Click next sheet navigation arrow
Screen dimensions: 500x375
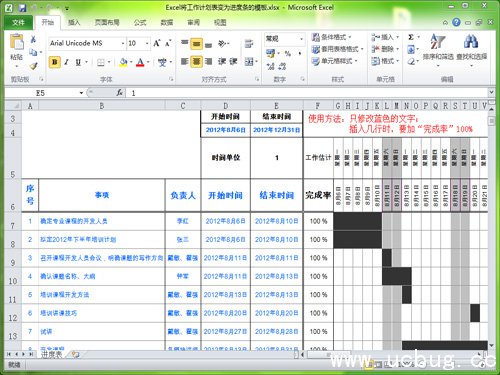click(x=24, y=354)
